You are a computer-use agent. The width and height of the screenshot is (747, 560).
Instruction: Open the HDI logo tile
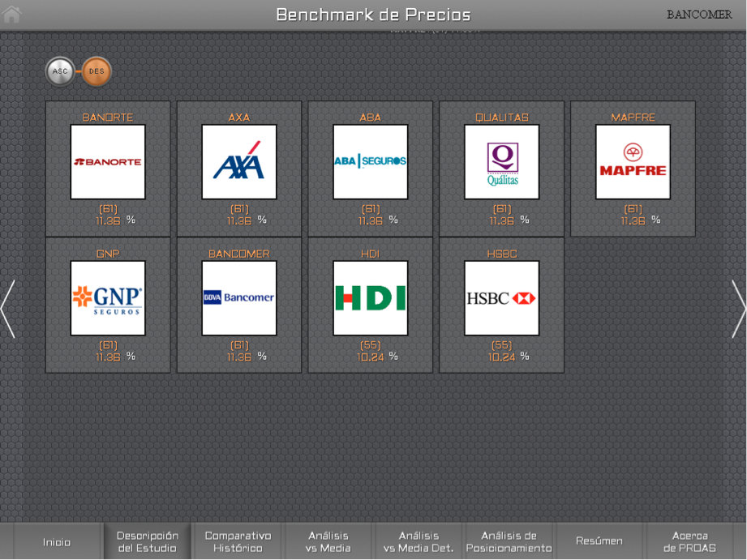coord(370,298)
